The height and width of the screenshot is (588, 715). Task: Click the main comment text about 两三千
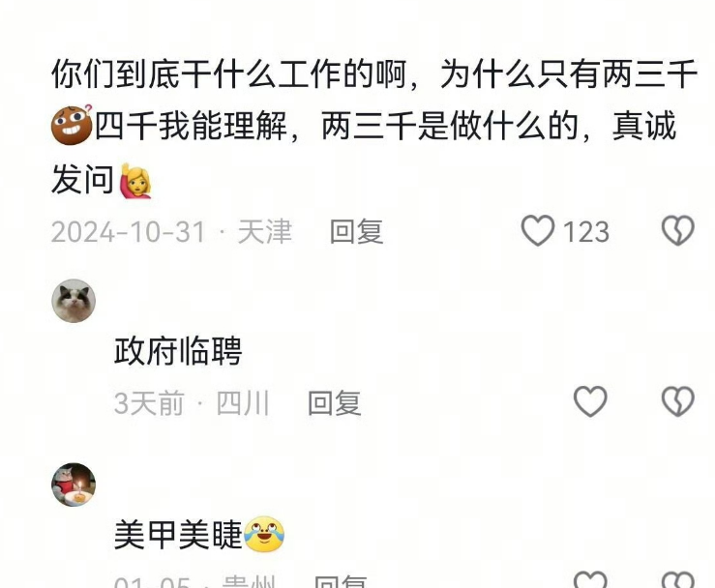tap(373, 128)
